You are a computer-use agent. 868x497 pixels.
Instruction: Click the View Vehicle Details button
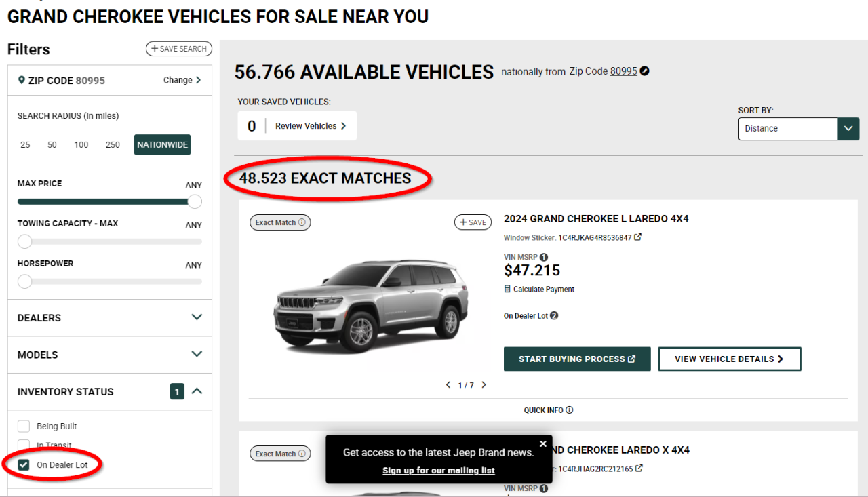pos(729,359)
